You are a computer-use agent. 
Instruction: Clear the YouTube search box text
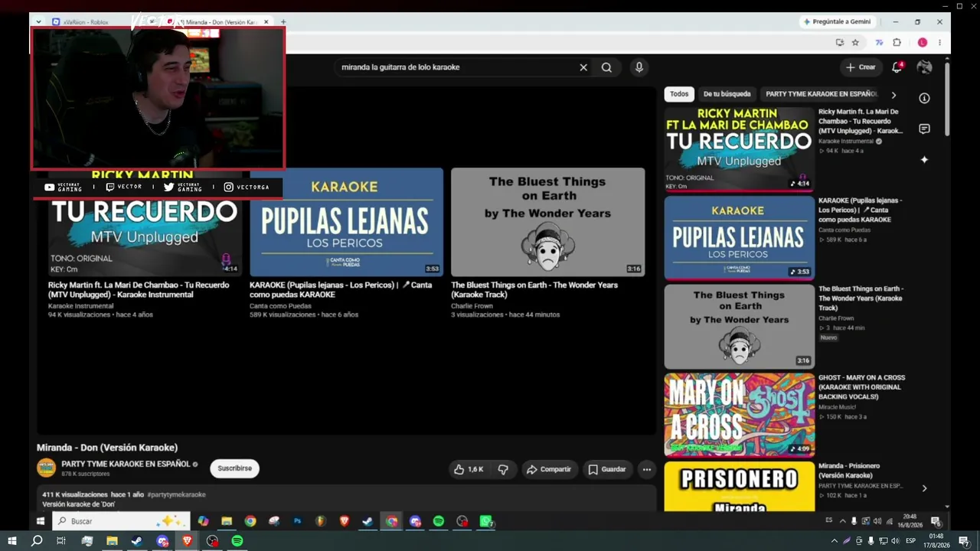(583, 67)
